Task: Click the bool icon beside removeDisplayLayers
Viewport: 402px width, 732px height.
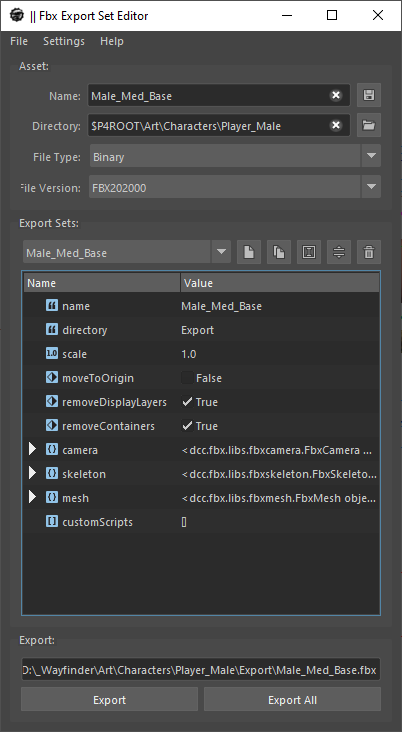Action: pos(52,401)
